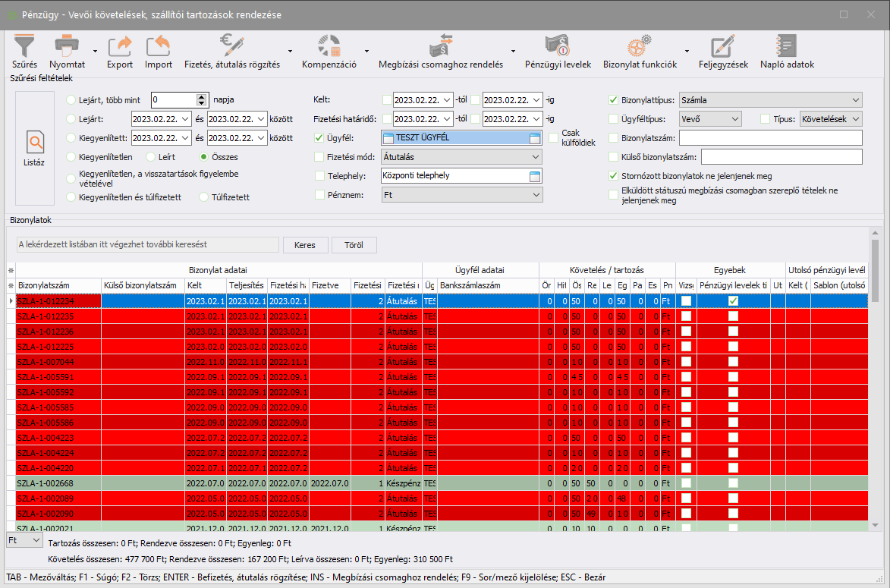Click the Export toolbar icon
The height and width of the screenshot is (588, 890).
coord(119,46)
